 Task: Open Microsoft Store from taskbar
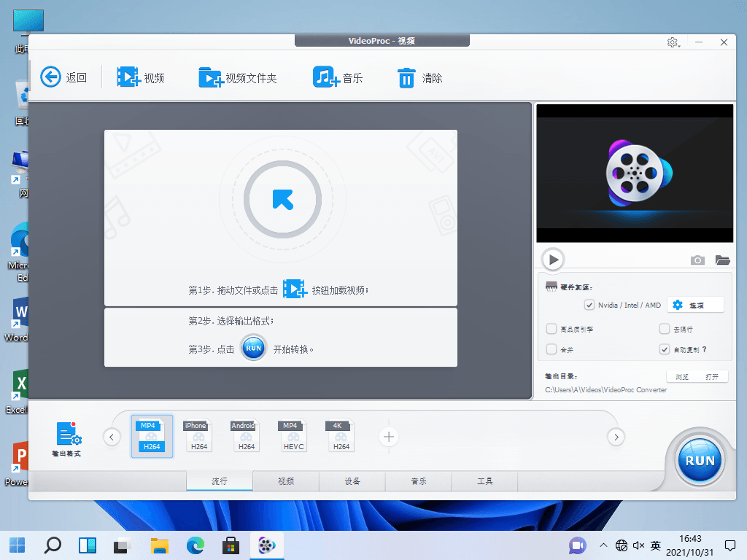(x=231, y=545)
